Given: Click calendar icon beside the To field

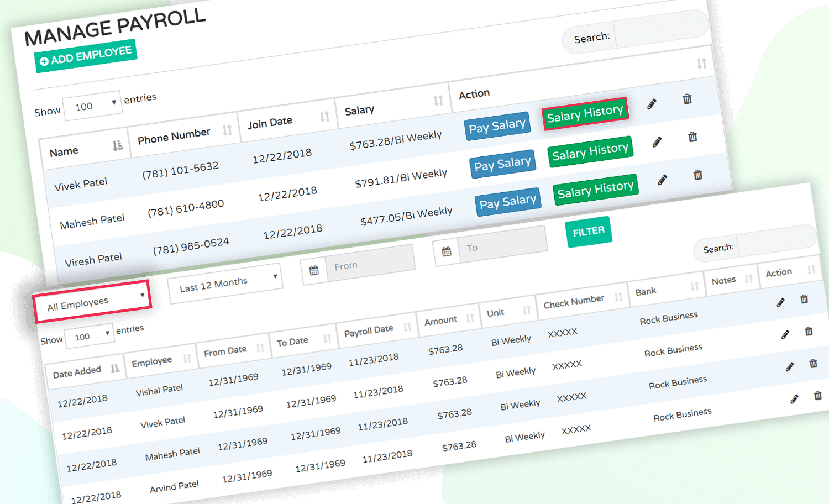Looking at the screenshot, I should (447, 252).
